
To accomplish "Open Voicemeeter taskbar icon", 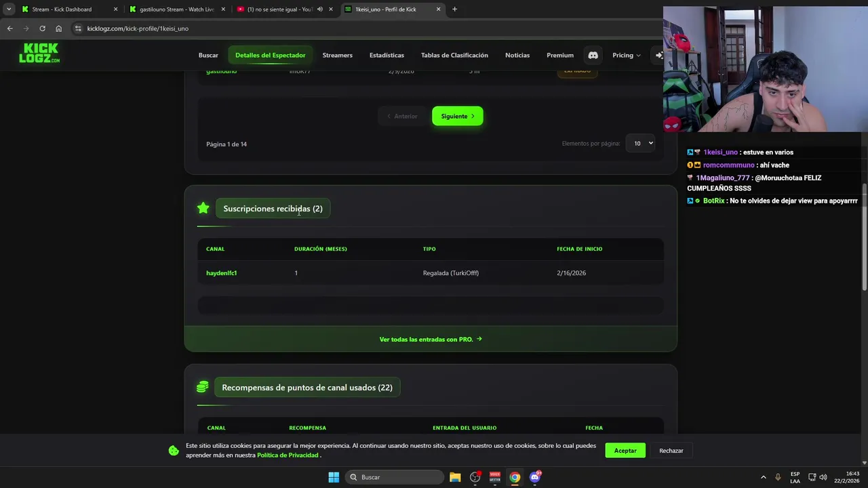I will click(x=495, y=477).
